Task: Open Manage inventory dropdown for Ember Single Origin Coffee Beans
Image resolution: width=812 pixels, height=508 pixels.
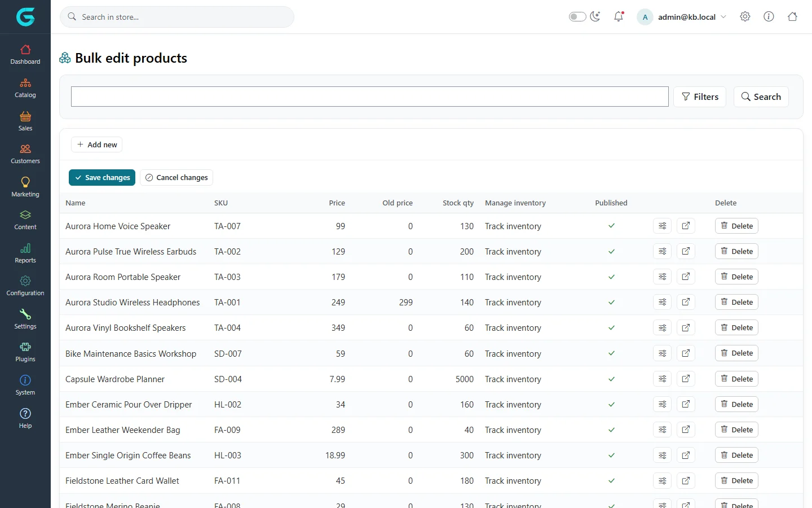Action: 513,456
